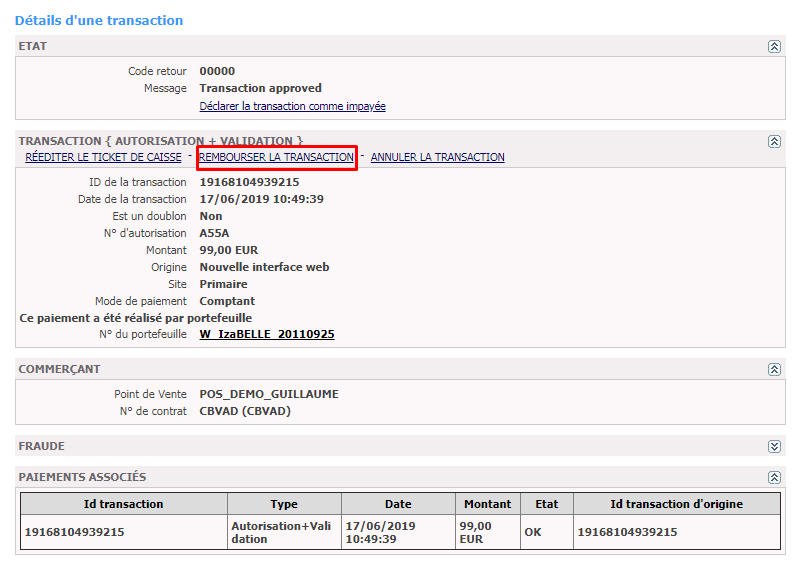Click authorization number A55A
803x581 pixels.
click(x=214, y=233)
